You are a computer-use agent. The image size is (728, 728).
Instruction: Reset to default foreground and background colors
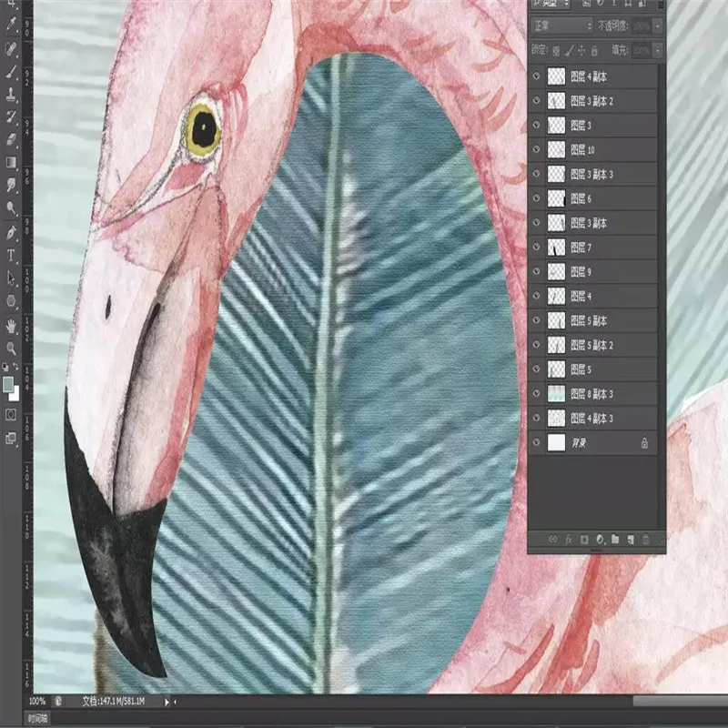(x=5, y=367)
